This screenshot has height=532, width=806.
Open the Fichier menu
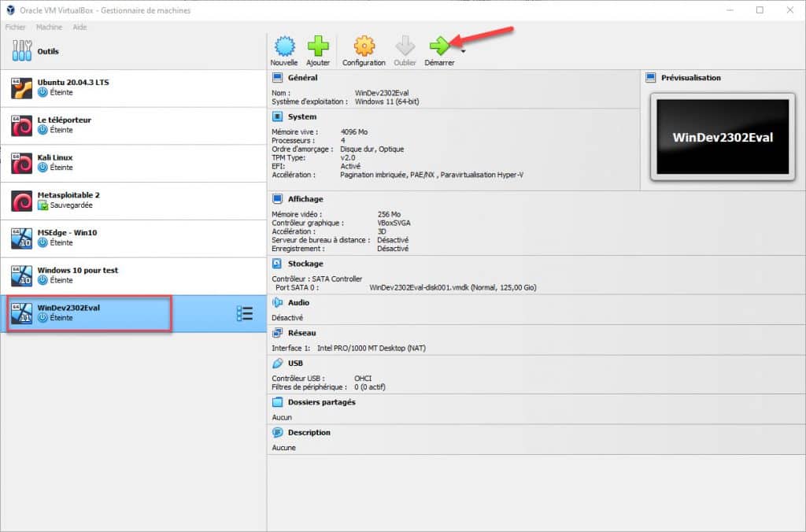[16, 27]
